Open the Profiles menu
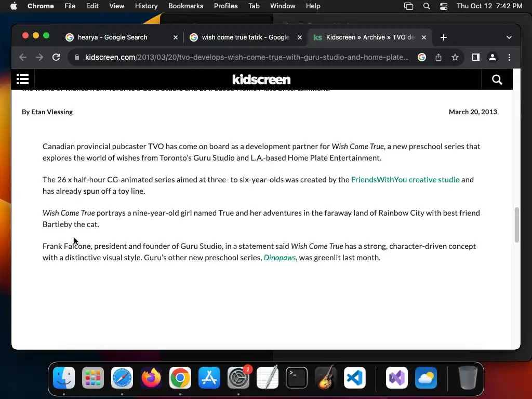532x399 pixels. (225, 6)
